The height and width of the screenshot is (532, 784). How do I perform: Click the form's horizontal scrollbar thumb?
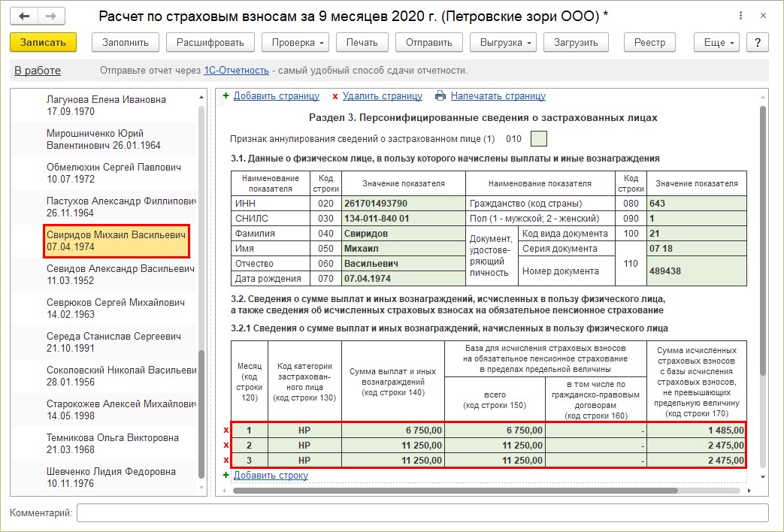tap(455, 491)
